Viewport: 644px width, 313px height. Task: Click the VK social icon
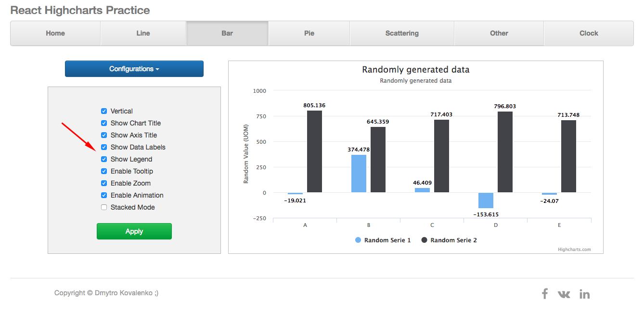pyautogui.click(x=564, y=294)
